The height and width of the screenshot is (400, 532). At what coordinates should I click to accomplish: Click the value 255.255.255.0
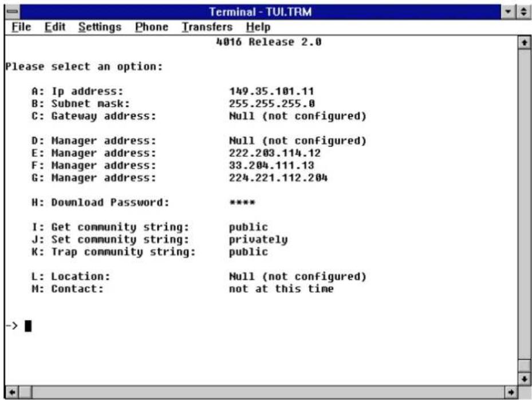tap(272, 104)
